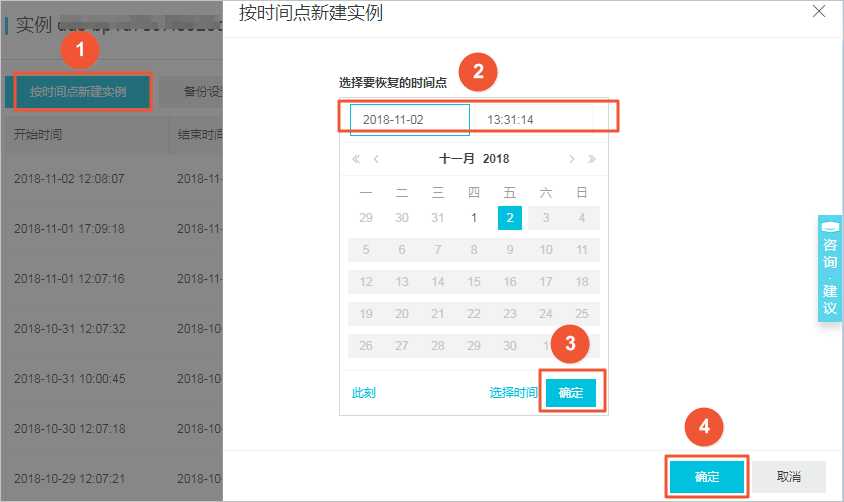This screenshot has width=844, height=502.
Task: Open the 咨询·建议 side widget
Action: point(829,268)
